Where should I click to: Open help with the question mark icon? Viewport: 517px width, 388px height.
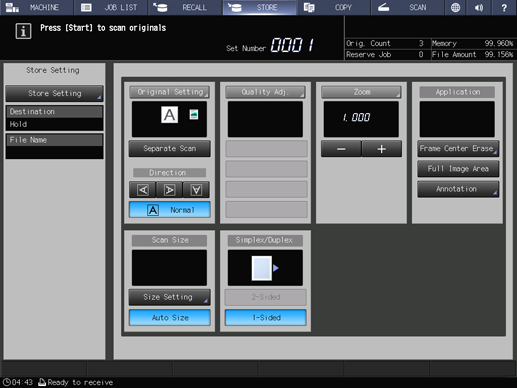[x=504, y=7]
